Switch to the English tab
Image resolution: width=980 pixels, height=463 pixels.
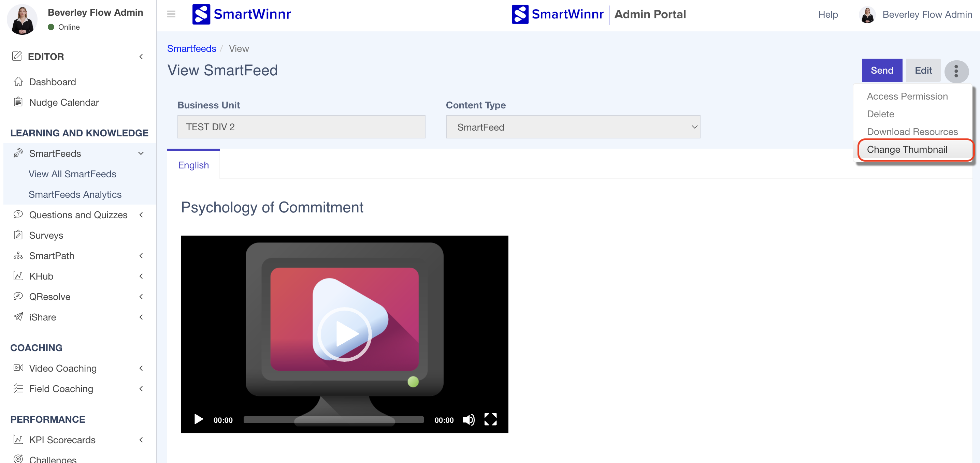point(193,165)
